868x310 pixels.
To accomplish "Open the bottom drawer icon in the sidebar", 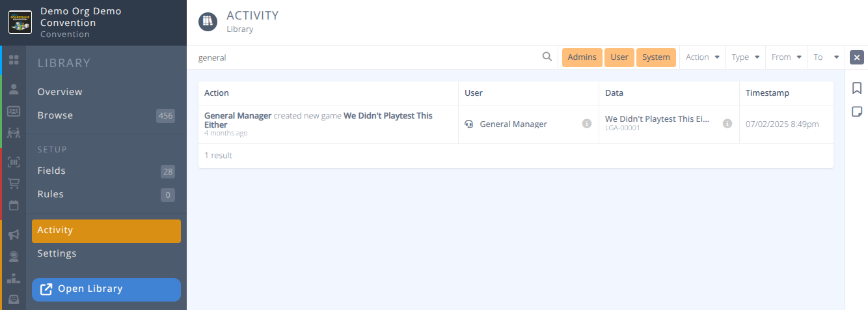I will [14, 300].
